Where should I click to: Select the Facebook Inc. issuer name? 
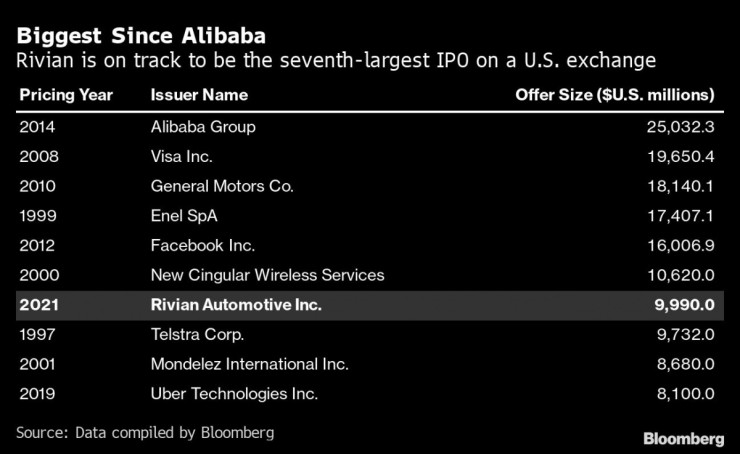[203, 245]
